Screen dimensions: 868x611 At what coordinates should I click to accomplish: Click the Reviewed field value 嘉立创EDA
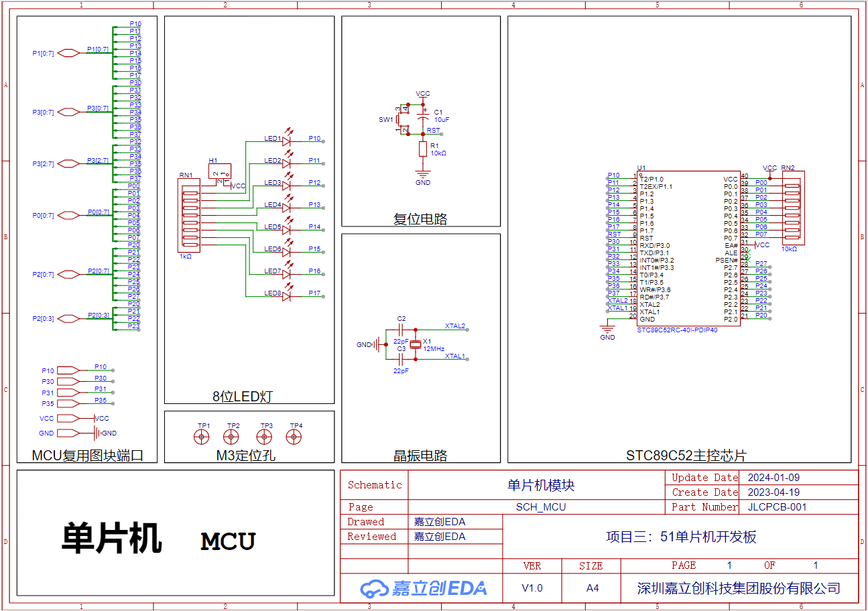[440, 537]
